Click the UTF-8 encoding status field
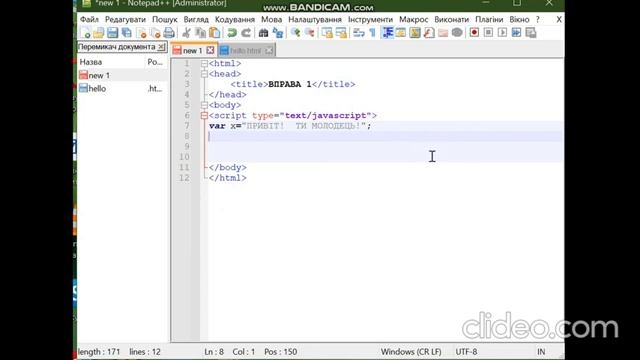This screenshot has width=640, height=360. pos(466,352)
